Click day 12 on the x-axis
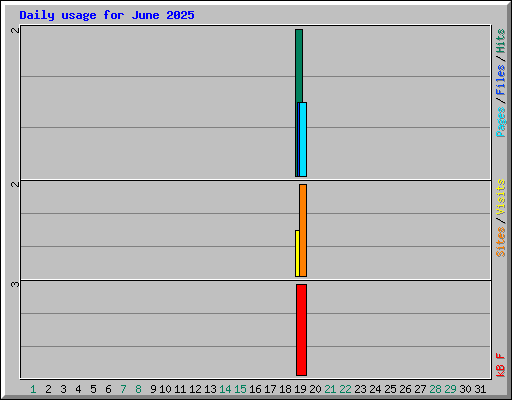 195,389
